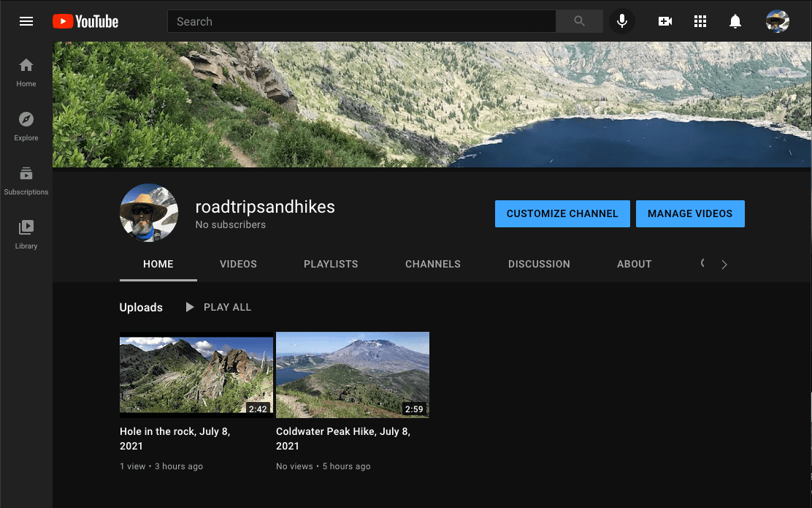The image size is (812, 508).
Task: Switch to the CHANNELS tab
Action: tap(433, 264)
